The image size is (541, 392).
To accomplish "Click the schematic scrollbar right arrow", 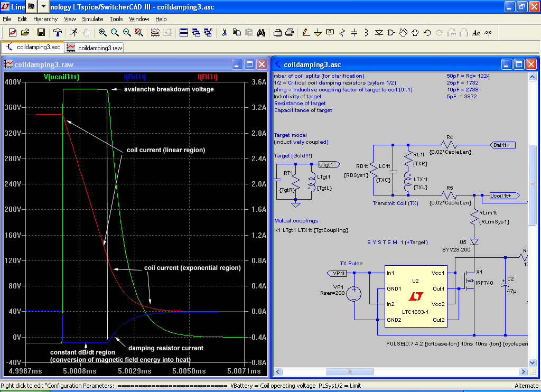I will (524, 371).
